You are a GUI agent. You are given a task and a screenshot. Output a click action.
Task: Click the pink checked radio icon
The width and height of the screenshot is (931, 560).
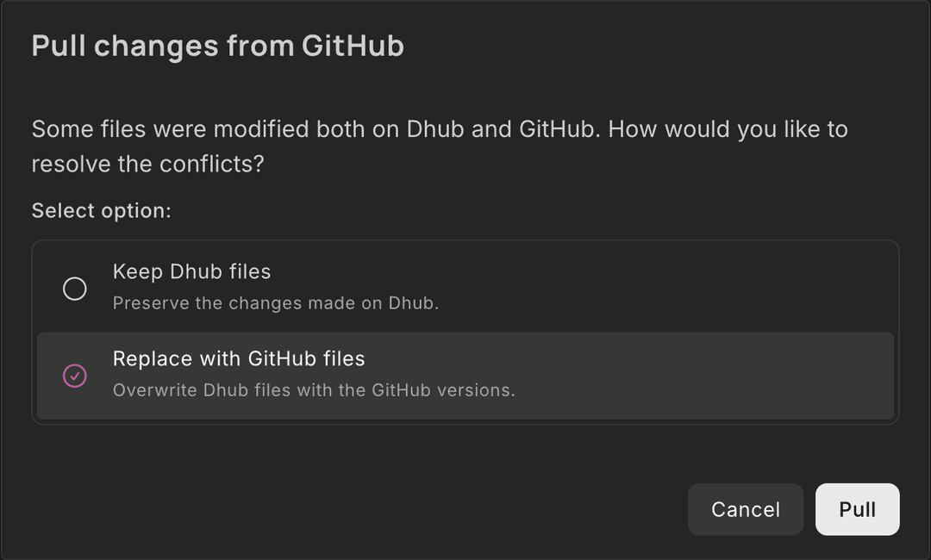pyautogui.click(x=75, y=376)
